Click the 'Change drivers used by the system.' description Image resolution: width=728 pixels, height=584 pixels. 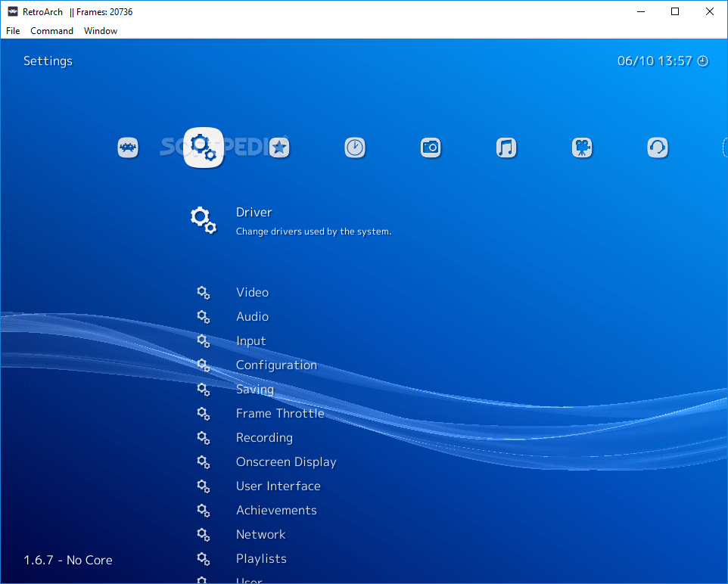[x=313, y=231]
